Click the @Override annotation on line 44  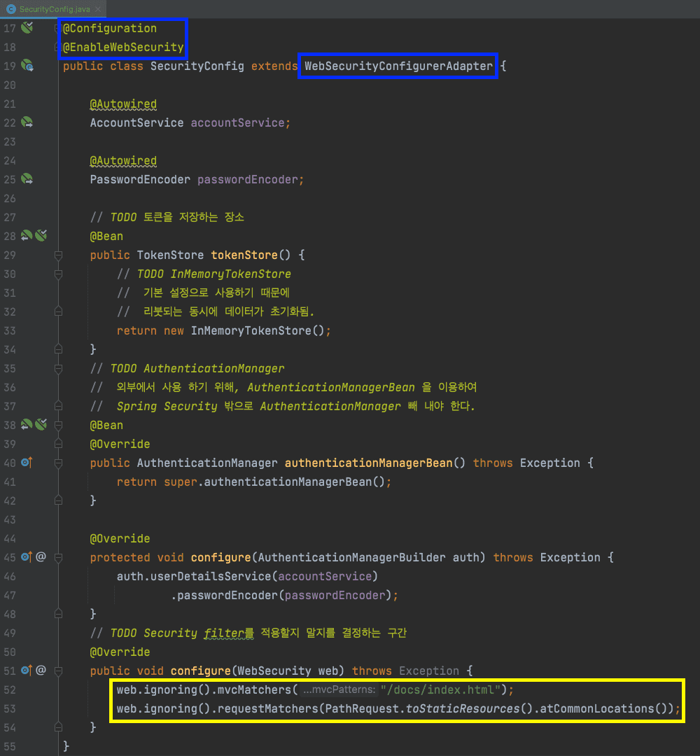(x=120, y=538)
